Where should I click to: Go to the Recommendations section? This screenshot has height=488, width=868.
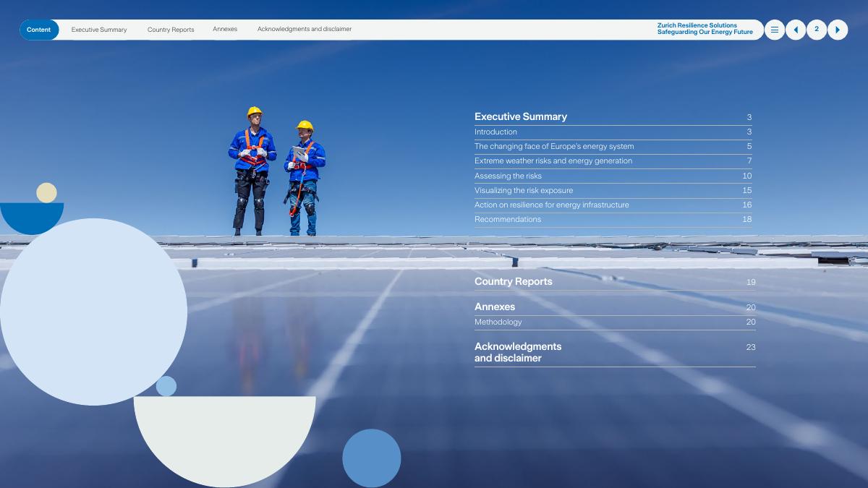point(508,220)
